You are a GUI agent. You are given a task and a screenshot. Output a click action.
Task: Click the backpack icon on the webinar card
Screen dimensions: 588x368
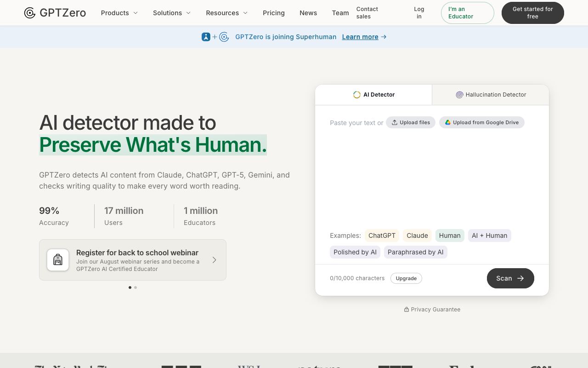point(58,260)
